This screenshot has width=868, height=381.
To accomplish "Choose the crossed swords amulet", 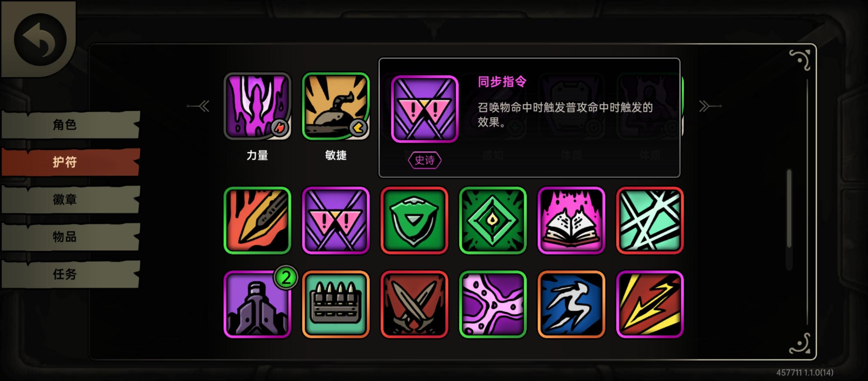I will pos(414,304).
